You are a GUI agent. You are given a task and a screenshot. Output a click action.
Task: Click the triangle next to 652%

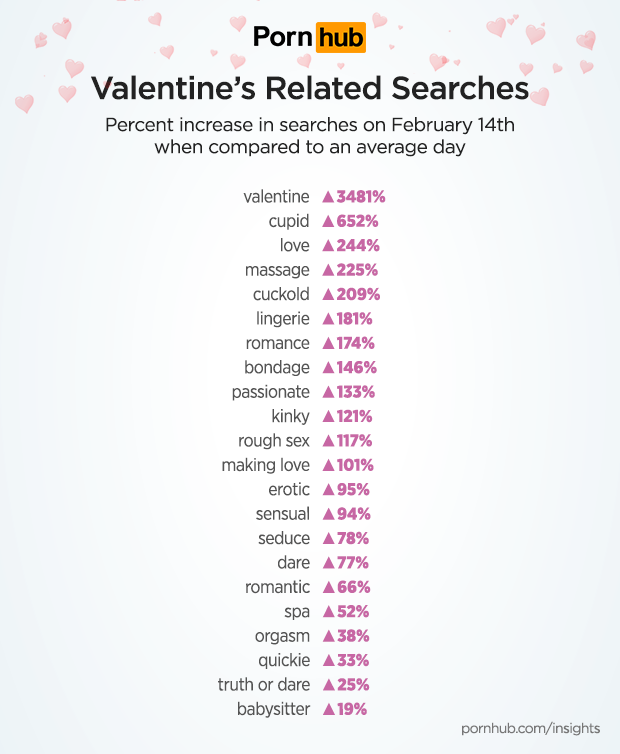(327, 221)
